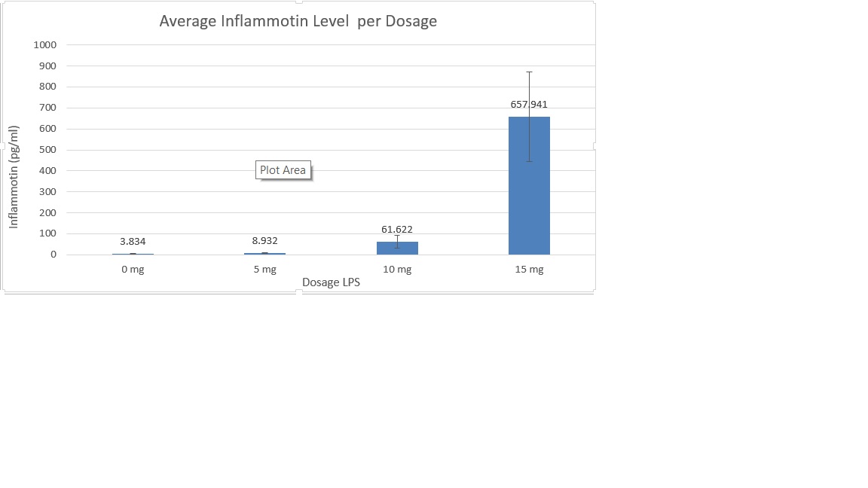Click the 657.941 data label
This screenshot has height=488, width=868.
coord(529,105)
